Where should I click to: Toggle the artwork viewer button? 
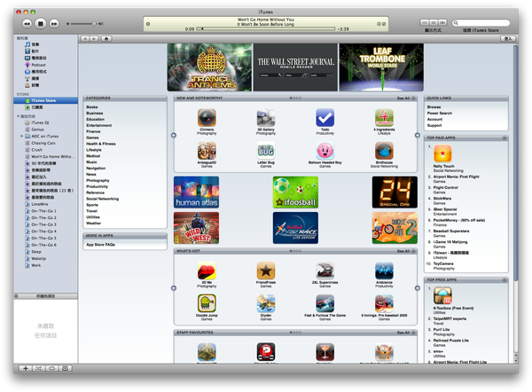[x=65, y=368]
